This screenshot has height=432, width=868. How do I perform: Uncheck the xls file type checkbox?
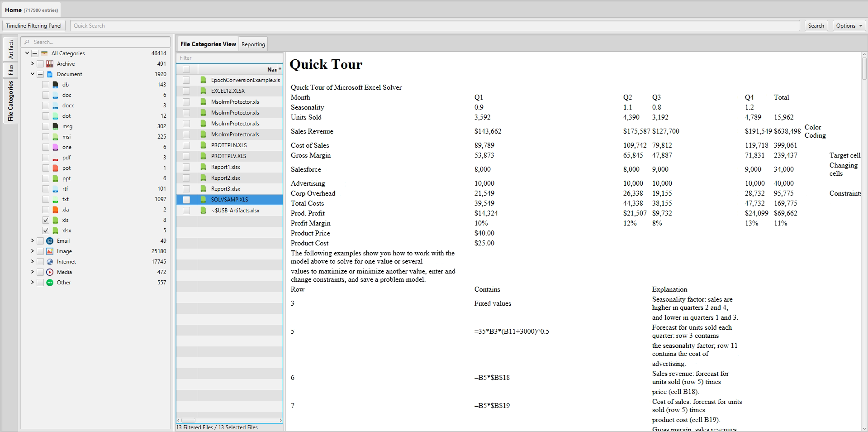(46, 220)
